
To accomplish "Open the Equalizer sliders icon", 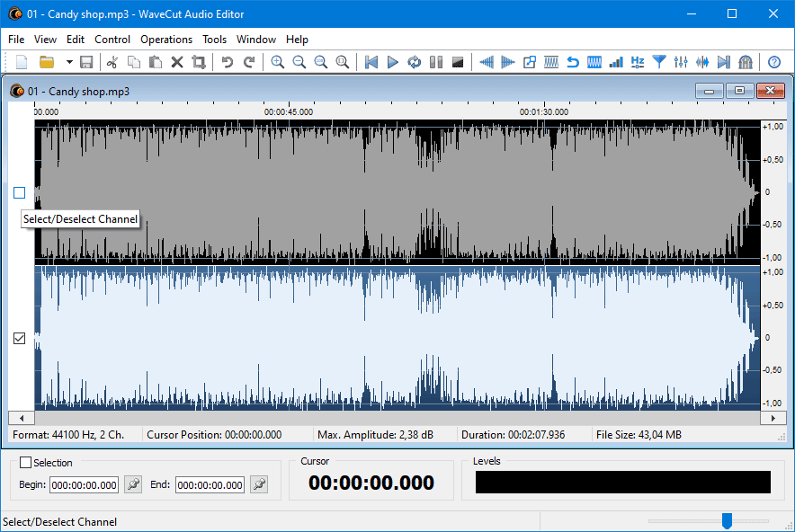I will [x=681, y=62].
